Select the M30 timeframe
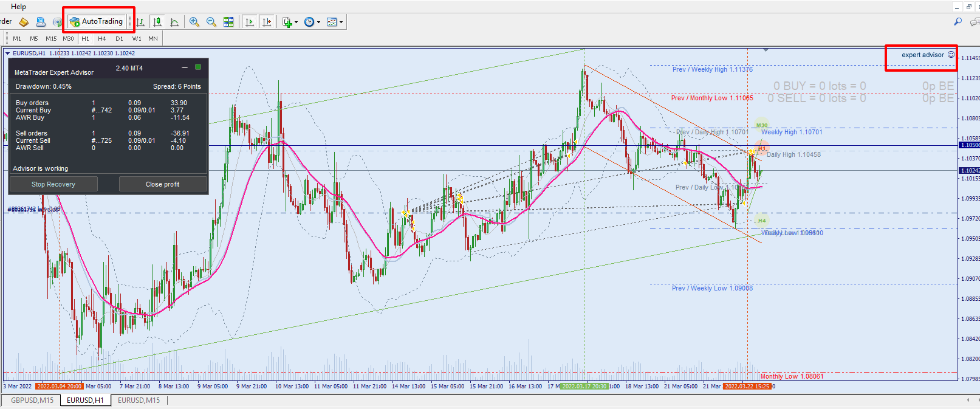The height and width of the screenshot is (409, 980). point(68,38)
